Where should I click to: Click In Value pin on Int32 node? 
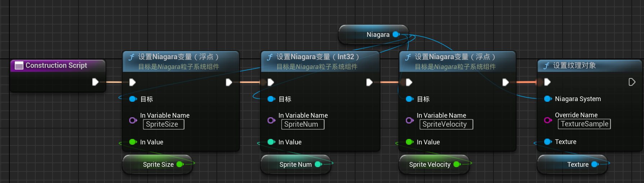click(x=271, y=142)
